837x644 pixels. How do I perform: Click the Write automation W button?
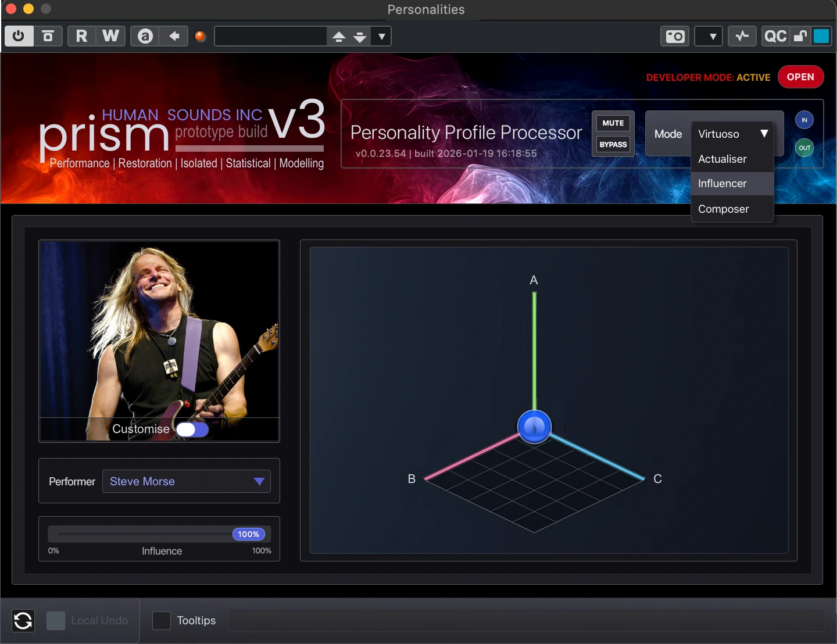click(110, 36)
